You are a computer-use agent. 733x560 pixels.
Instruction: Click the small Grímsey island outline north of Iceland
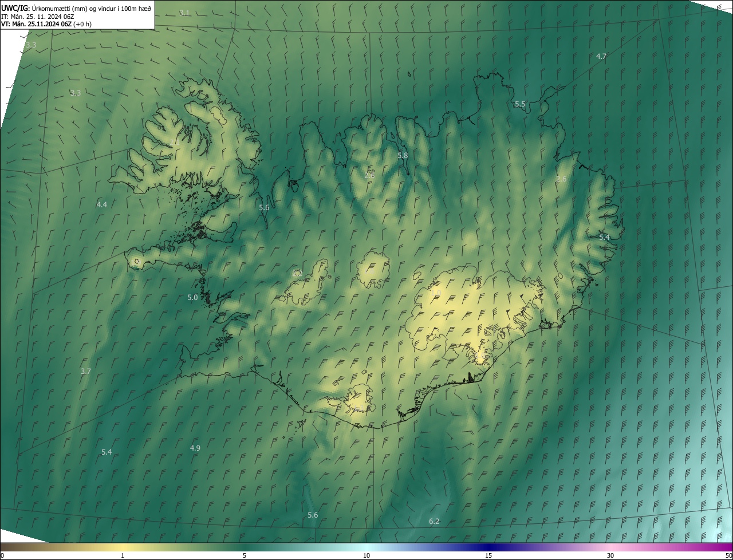click(409, 73)
